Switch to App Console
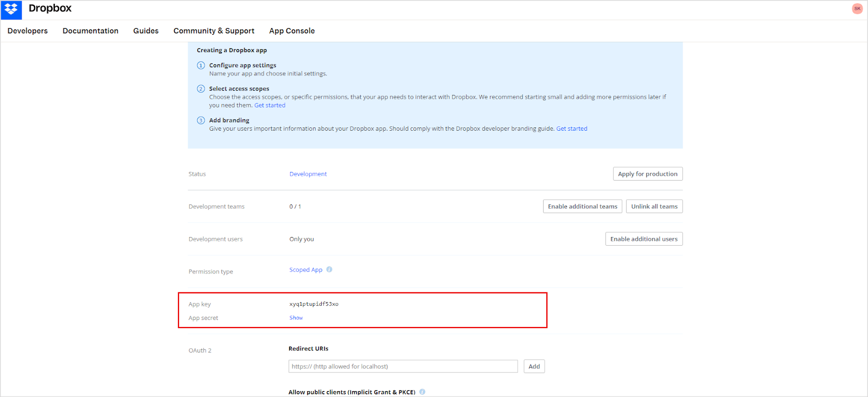868x397 pixels. click(x=292, y=31)
